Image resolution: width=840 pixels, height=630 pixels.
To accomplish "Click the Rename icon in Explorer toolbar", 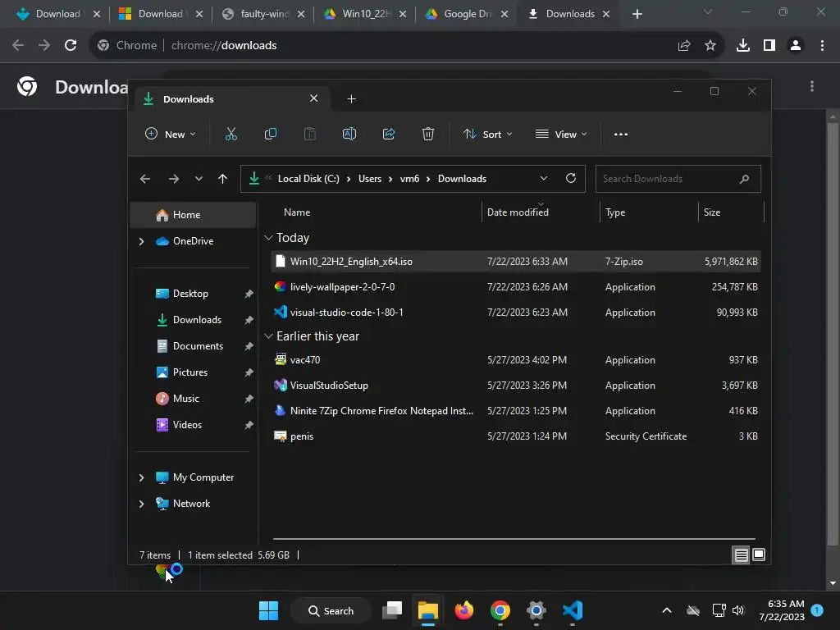I will [x=349, y=134].
